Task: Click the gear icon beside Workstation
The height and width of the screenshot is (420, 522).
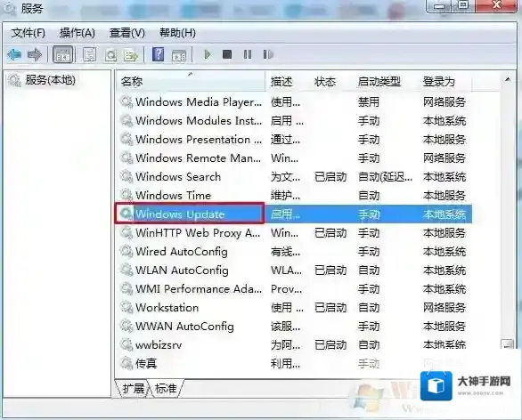Action: pyautogui.click(x=126, y=307)
